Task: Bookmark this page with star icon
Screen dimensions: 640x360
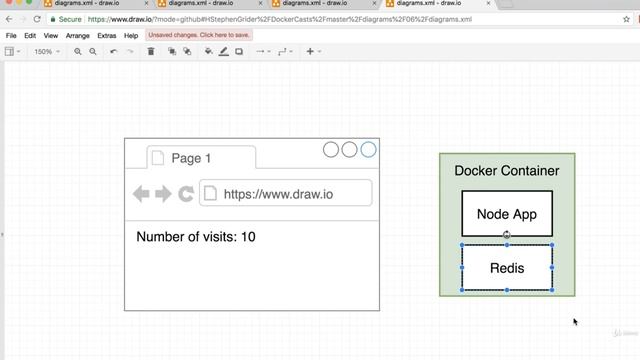Action: pyautogui.click(x=626, y=19)
